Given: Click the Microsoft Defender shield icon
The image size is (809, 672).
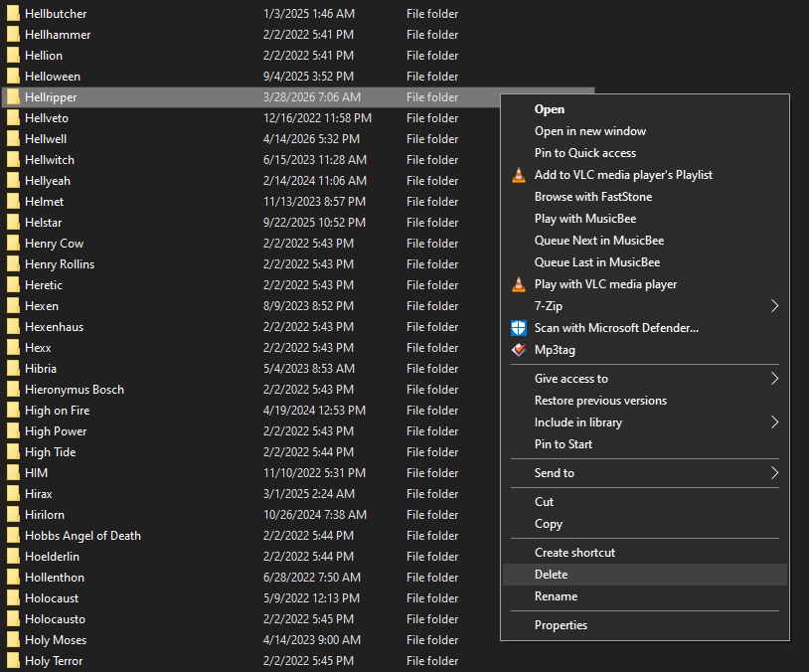Looking at the screenshot, I should pyautogui.click(x=519, y=328).
